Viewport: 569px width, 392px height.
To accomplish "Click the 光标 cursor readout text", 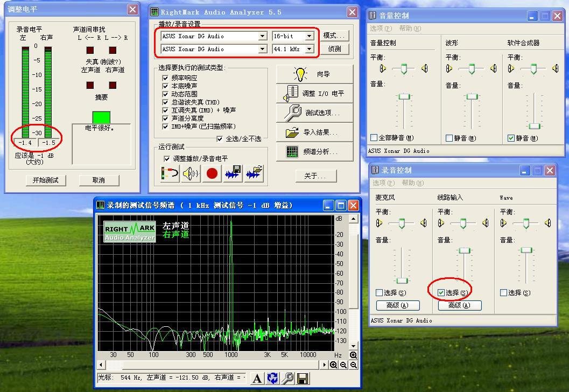I will (x=171, y=377).
